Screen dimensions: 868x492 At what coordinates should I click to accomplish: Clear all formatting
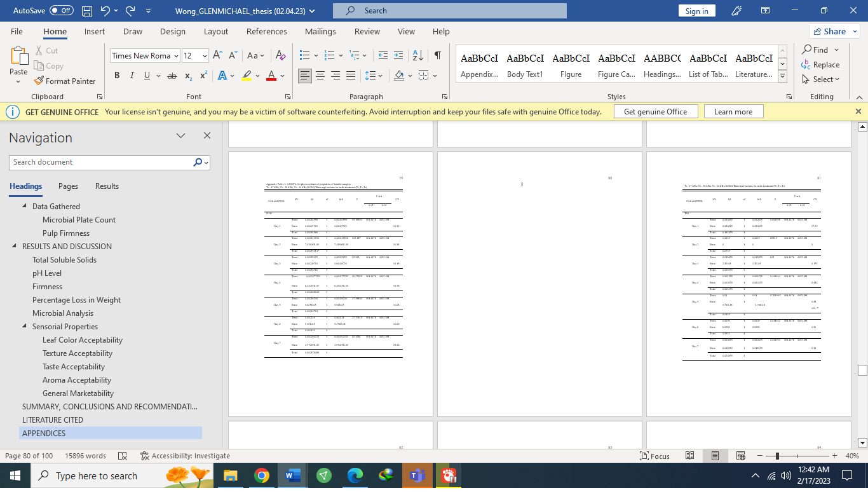pyautogui.click(x=281, y=55)
